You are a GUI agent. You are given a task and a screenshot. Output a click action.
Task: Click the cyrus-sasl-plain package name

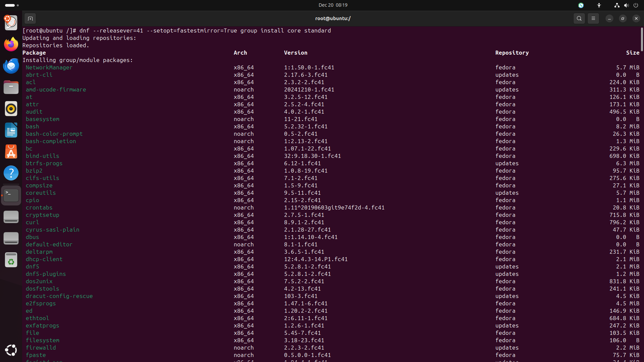coord(52,230)
